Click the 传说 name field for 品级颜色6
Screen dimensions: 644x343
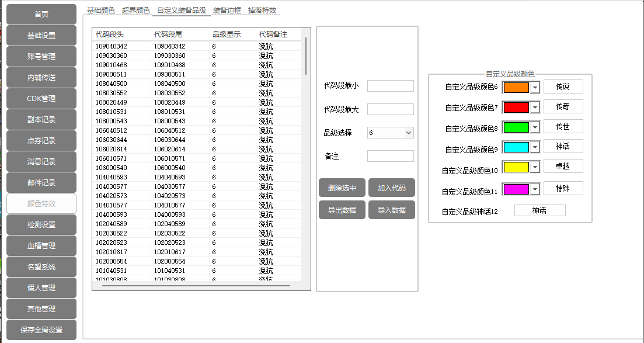pyautogui.click(x=563, y=87)
